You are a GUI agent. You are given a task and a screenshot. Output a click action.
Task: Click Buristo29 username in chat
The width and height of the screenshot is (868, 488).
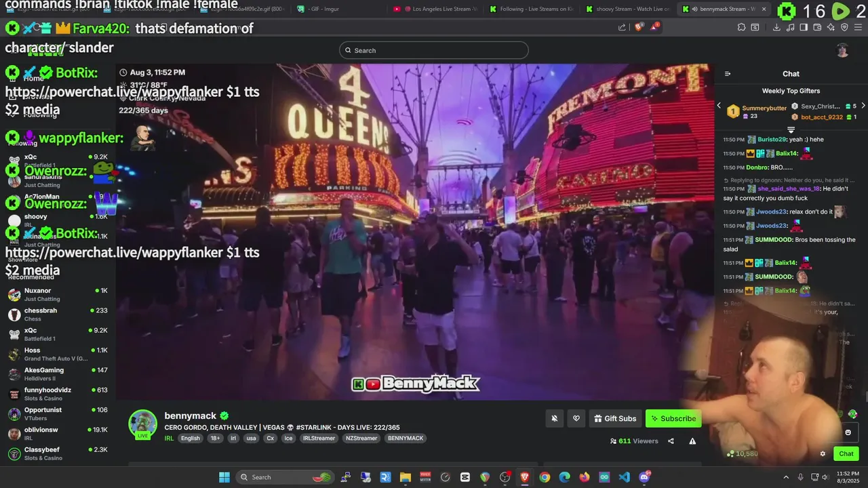pyautogui.click(x=772, y=140)
